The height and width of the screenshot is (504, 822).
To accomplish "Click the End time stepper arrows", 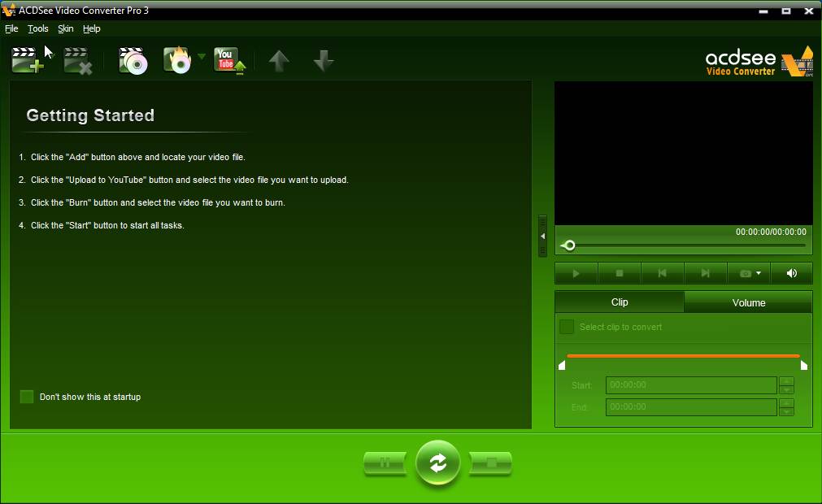I will coord(786,407).
